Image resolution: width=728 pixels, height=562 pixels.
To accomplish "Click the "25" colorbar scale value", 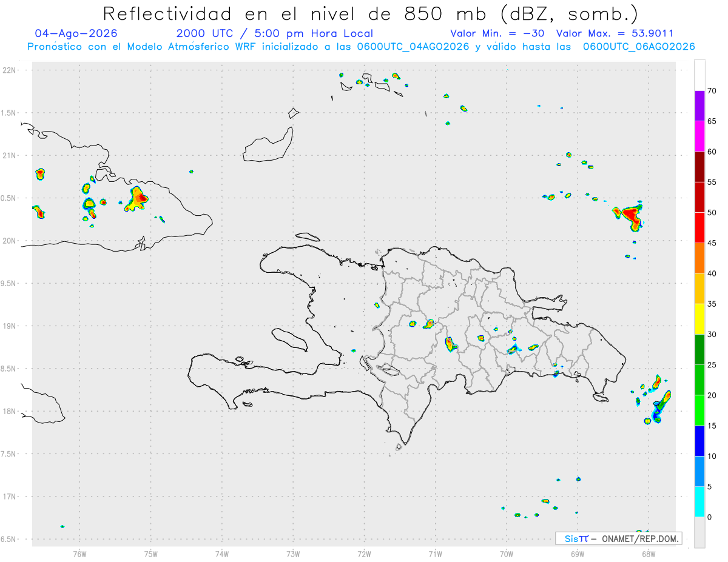I will coord(712,365).
